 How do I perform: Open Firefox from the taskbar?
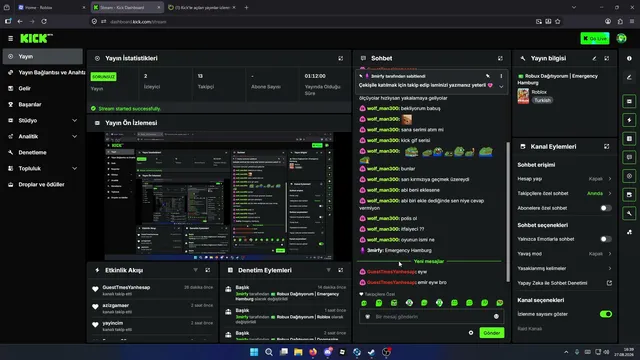(313, 352)
